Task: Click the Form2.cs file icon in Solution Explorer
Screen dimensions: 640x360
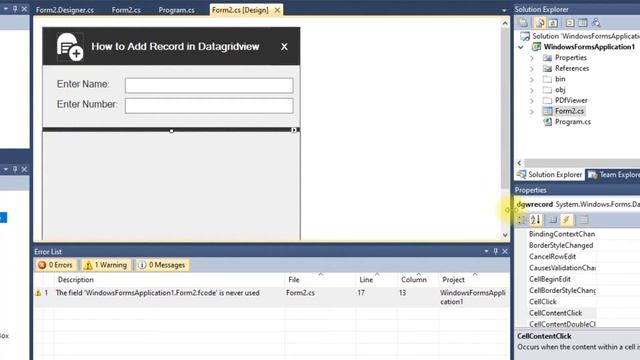Action: [x=547, y=111]
